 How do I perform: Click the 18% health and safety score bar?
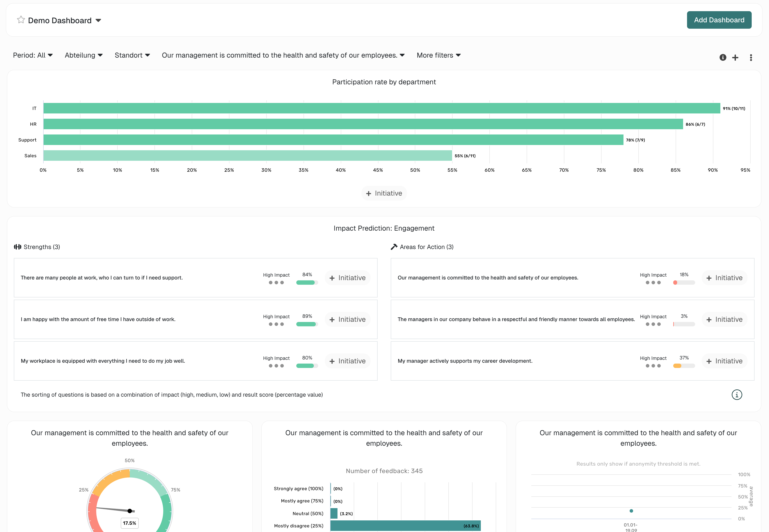point(684,283)
